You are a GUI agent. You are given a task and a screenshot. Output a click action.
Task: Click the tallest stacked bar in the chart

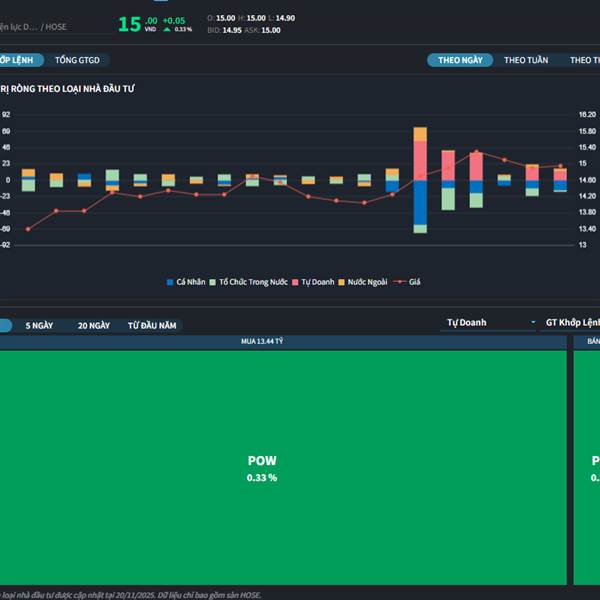click(x=420, y=180)
